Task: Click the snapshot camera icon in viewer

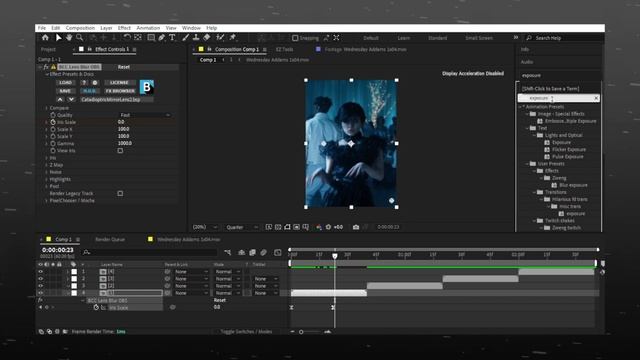Action: [x=356, y=227]
